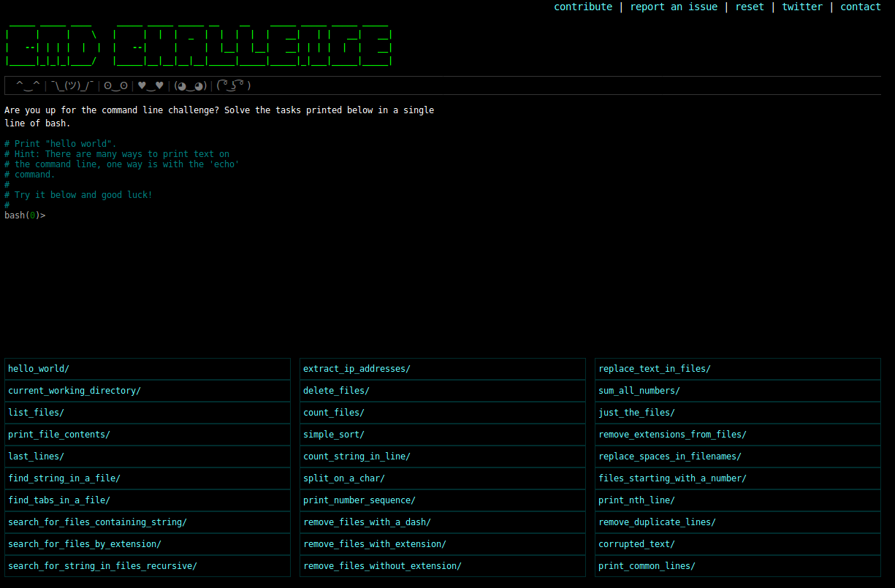Image resolution: width=895 pixels, height=588 pixels.
Task: Select the hello_world/ challenge
Action: point(39,369)
